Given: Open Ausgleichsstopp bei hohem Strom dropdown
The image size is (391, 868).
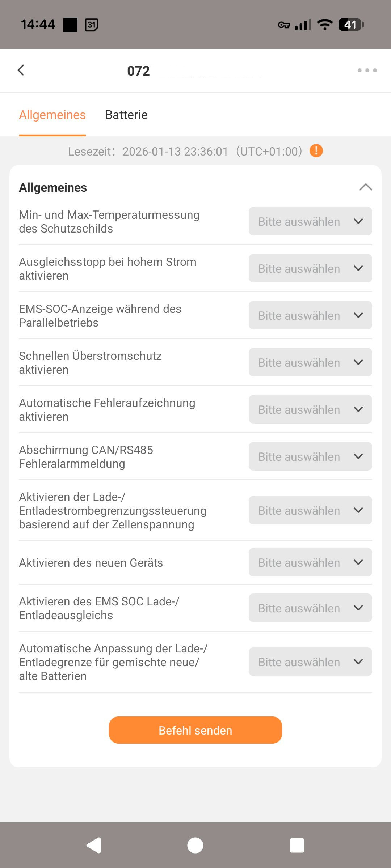Looking at the screenshot, I should (310, 268).
